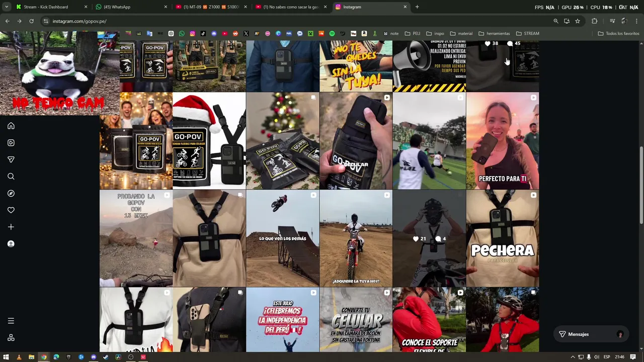This screenshot has width=644, height=362.
Task: Go back to previous page
Action: tap(7, 21)
